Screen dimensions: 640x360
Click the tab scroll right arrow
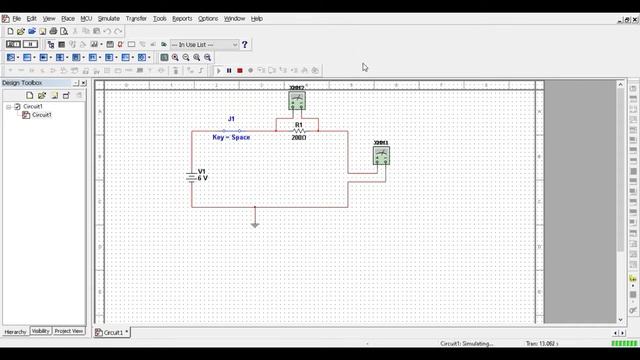click(x=622, y=333)
